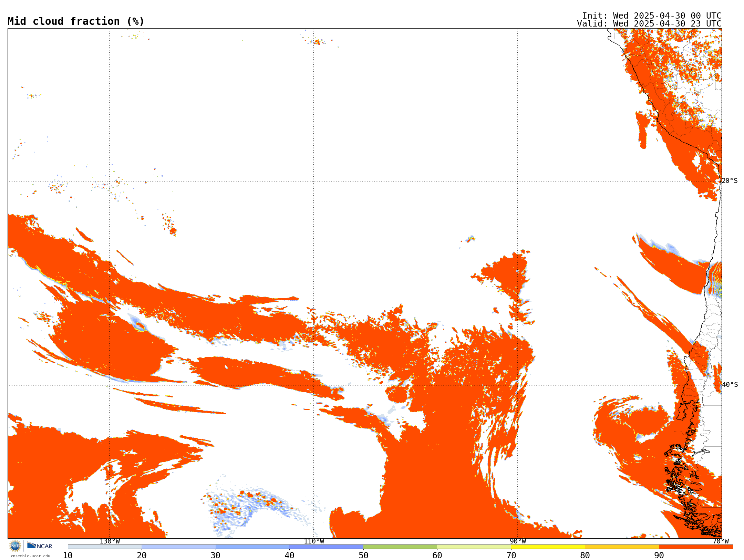Click the 110°W longitude label
Viewport: 744px width, 560px height.
(314, 541)
